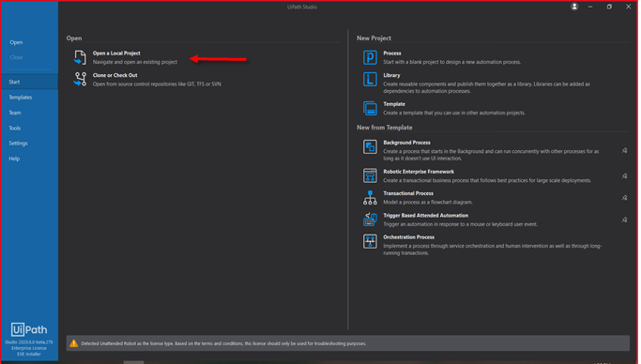Select the Start tab in sidebar

pos(29,83)
